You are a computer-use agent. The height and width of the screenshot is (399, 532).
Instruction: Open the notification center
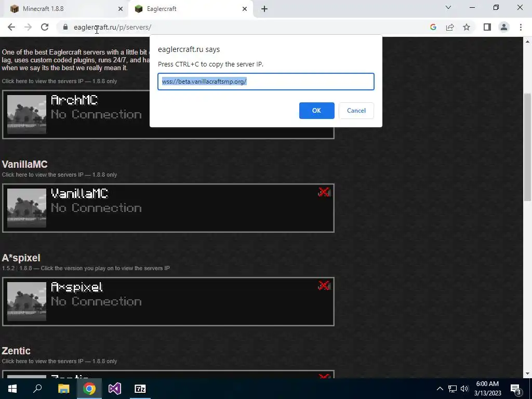(x=516, y=389)
